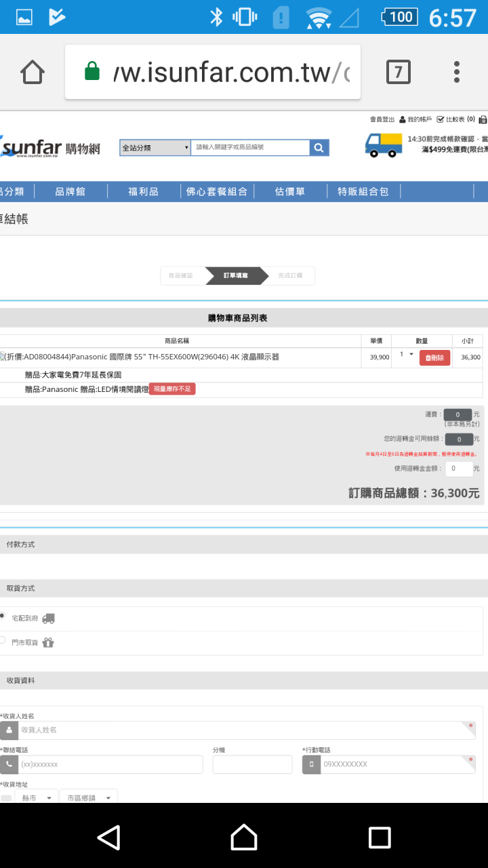This screenshot has height=868, width=488.
Task: Click the 現量庫存不足 stock badge
Action: tap(172, 389)
